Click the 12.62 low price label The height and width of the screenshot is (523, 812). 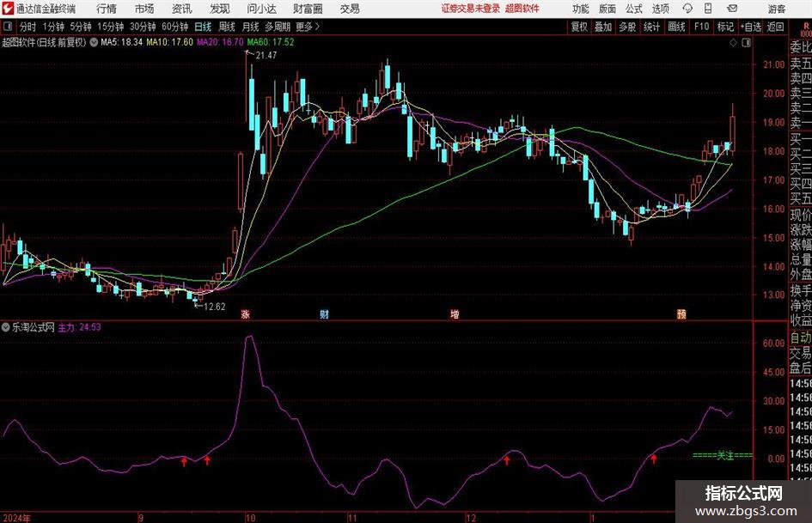point(215,307)
